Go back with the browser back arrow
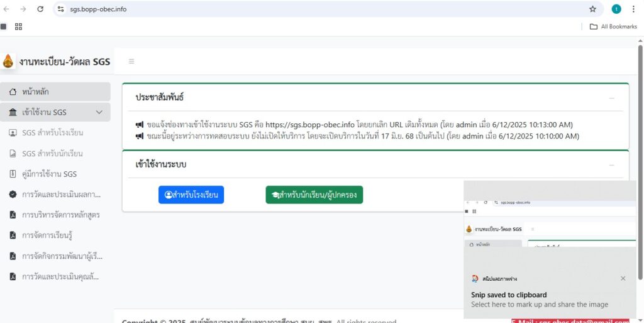The width and height of the screenshot is (644, 323). coord(7,9)
